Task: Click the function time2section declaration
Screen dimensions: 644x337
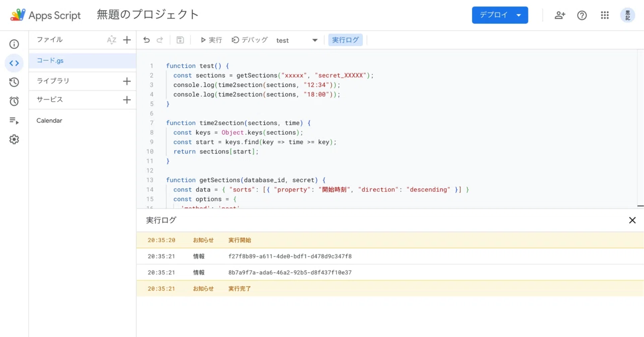Action: click(x=238, y=123)
